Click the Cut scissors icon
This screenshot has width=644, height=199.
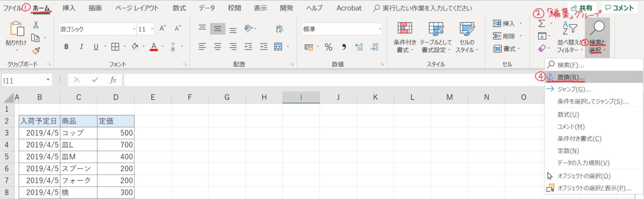[x=36, y=25]
